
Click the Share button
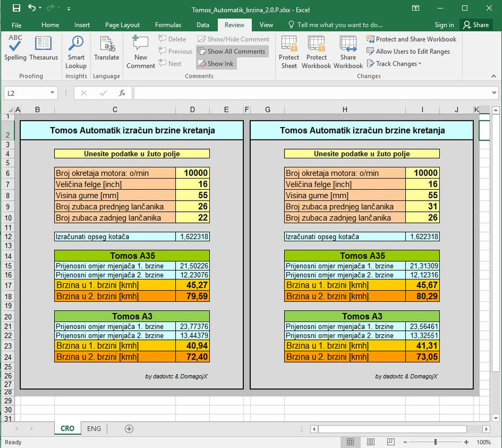click(476, 25)
